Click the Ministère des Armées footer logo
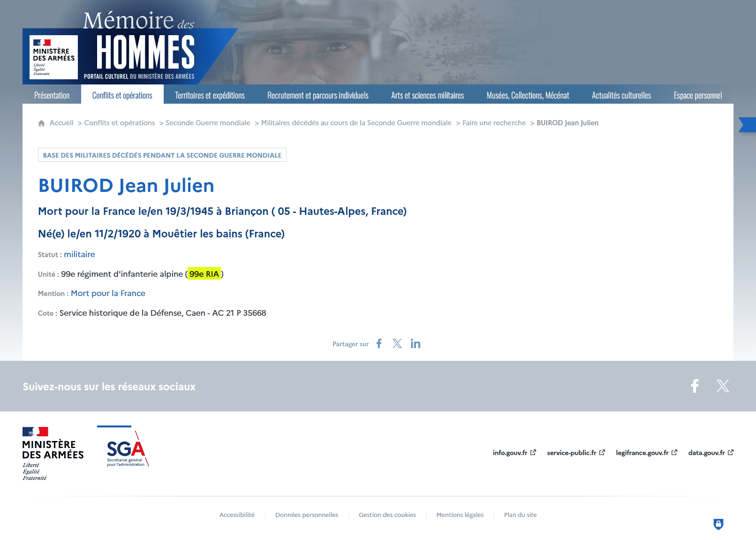The width and height of the screenshot is (756, 540). point(53,454)
